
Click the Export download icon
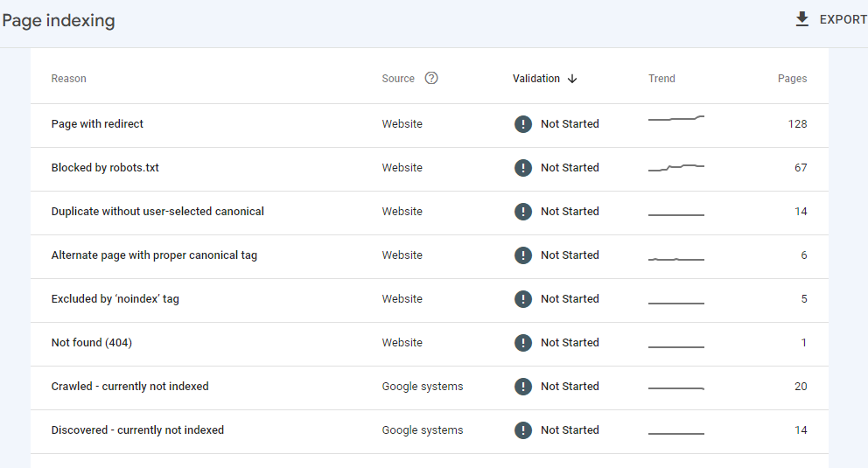coord(801,19)
